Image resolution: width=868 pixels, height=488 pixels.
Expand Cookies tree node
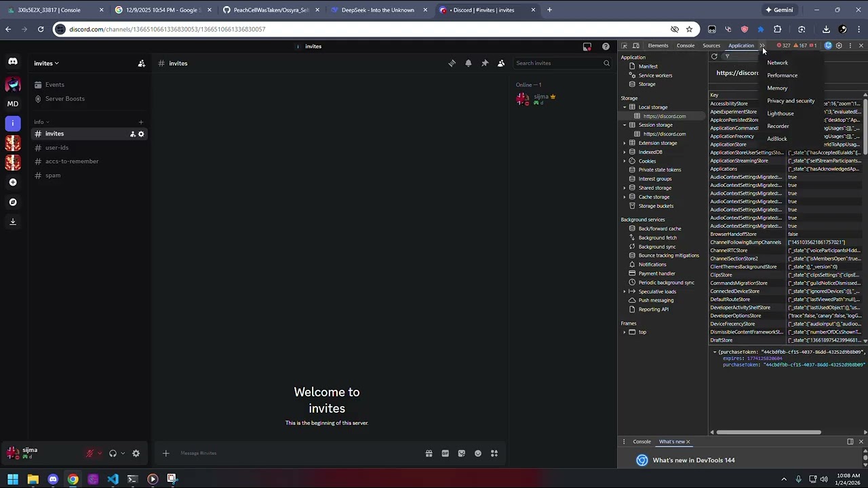(x=625, y=161)
